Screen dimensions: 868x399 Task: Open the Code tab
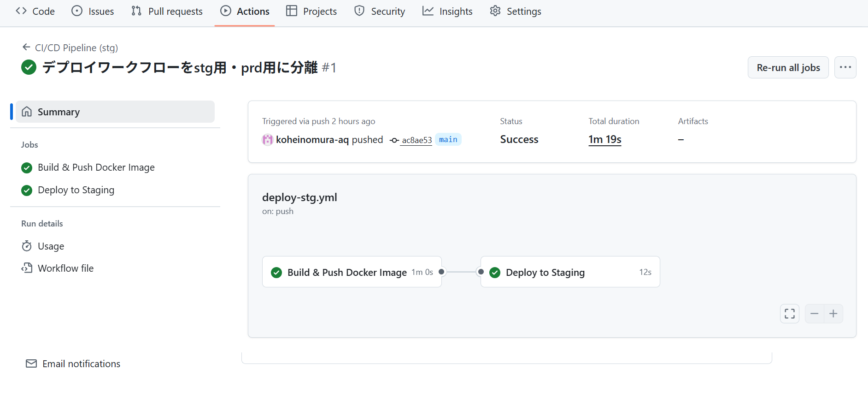tap(35, 11)
